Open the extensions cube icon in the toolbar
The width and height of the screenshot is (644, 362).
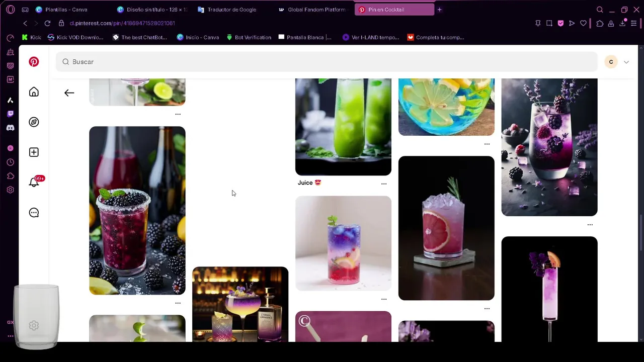coord(600,23)
